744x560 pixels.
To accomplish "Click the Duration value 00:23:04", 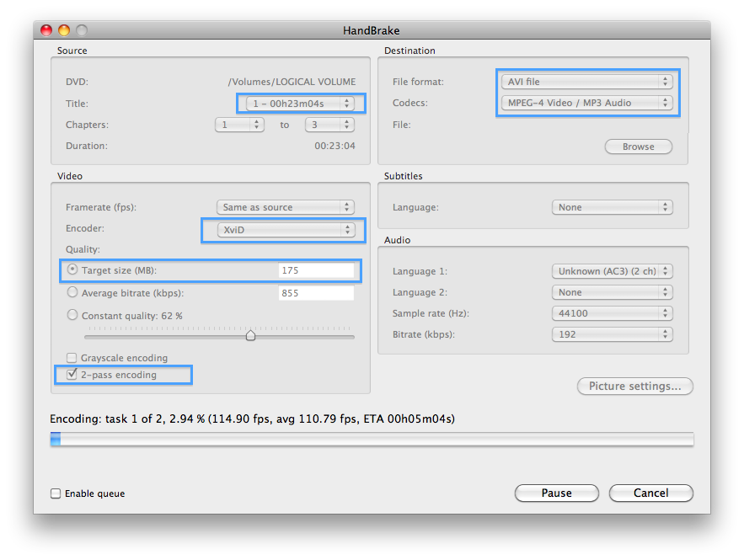I will [335, 146].
